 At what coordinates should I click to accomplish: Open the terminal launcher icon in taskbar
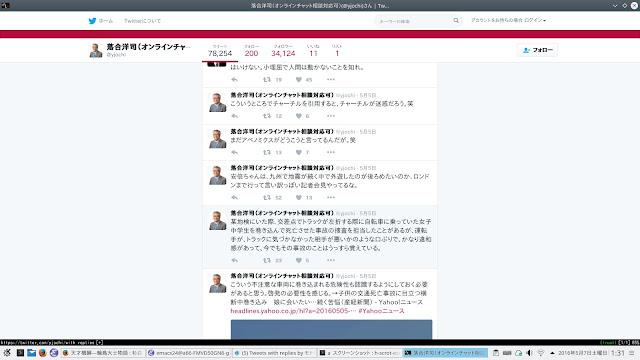tap(20, 353)
